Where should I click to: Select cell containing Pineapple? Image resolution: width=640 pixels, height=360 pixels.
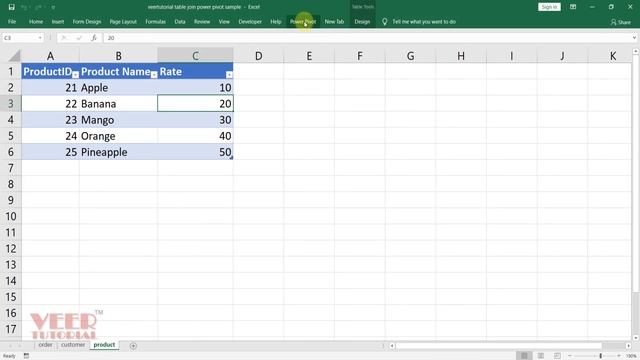point(118,152)
